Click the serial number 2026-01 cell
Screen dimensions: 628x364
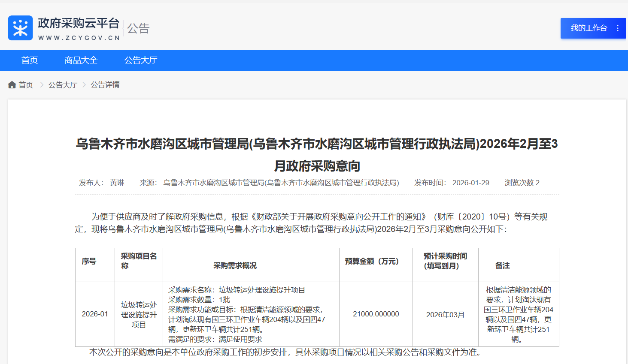(94, 314)
